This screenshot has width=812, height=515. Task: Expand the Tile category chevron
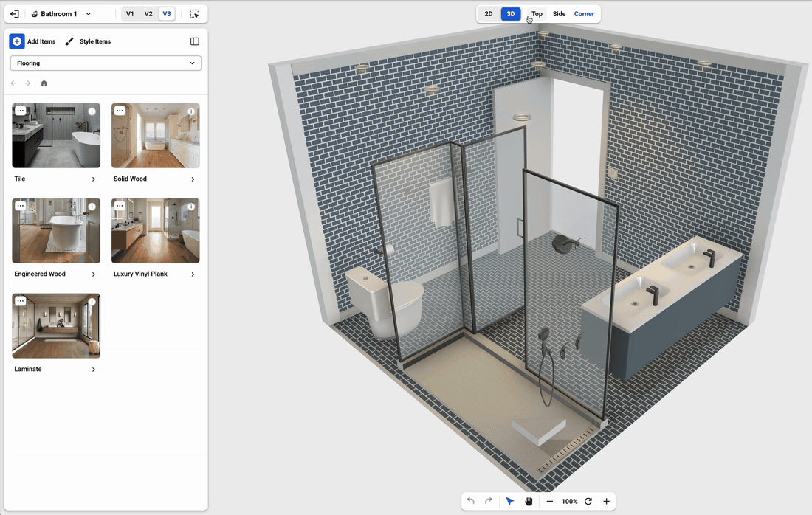(94, 179)
